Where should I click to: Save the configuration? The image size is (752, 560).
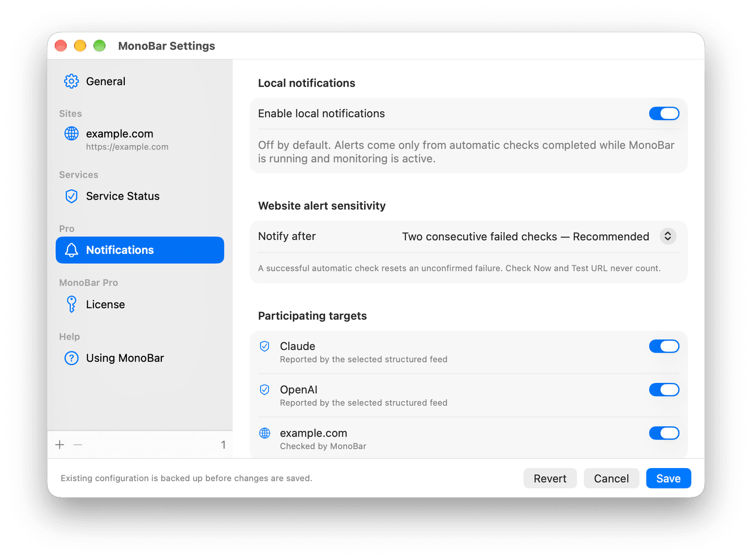tap(668, 479)
